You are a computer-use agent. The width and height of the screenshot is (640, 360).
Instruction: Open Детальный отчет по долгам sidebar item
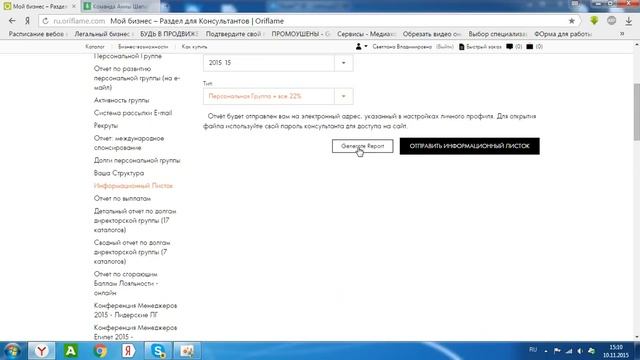[135, 220]
